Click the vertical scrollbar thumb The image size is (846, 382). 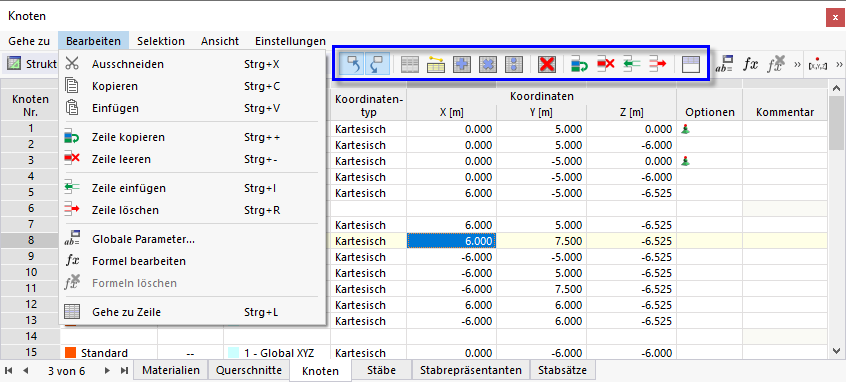click(837, 123)
